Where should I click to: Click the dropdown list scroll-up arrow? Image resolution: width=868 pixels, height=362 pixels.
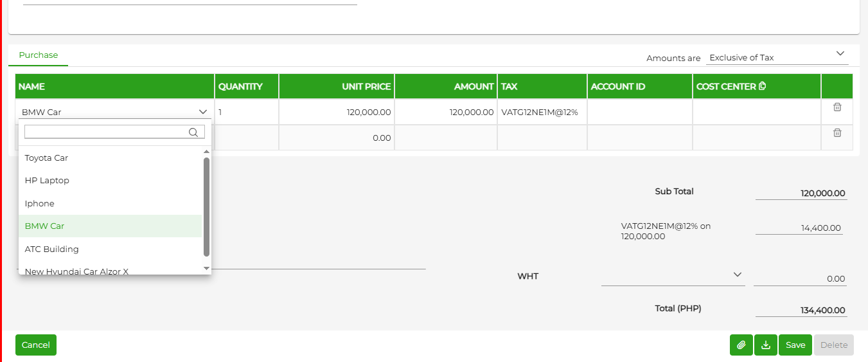(206, 152)
